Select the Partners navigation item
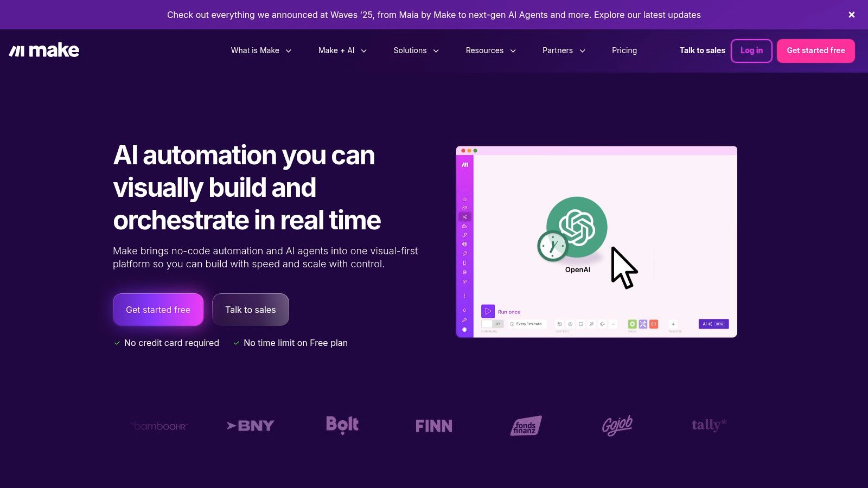Viewport: 868px width, 488px height. [x=563, y=50]
